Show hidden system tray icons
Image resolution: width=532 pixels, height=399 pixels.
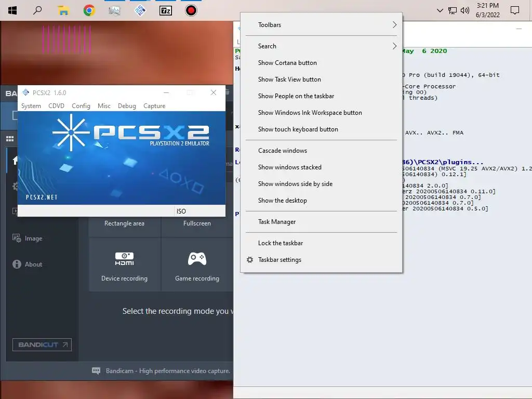pos(440,10)
